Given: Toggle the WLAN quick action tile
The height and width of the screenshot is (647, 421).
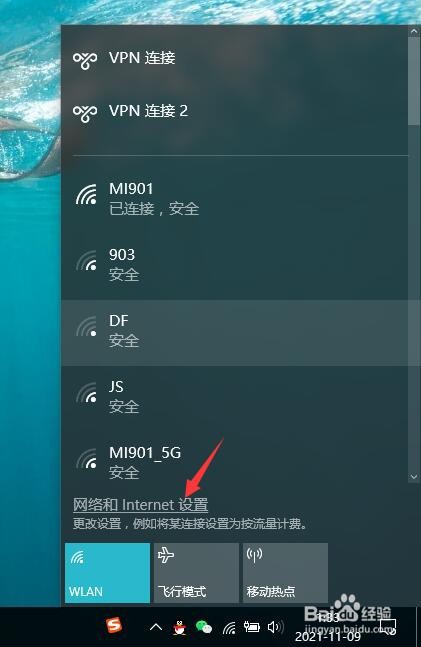Looking at the screenshot, I should [107, 573].
